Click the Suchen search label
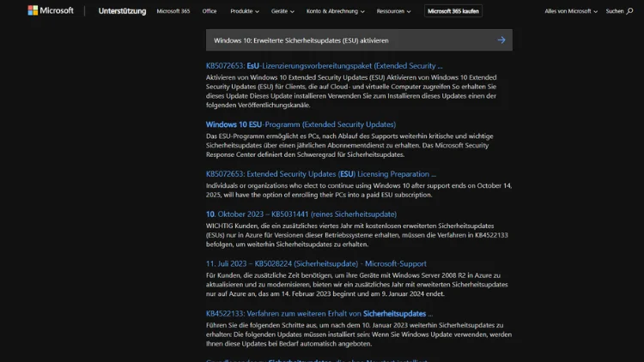Image resolution: width=644 pixels, height=362 pixels. coord(615,11)
